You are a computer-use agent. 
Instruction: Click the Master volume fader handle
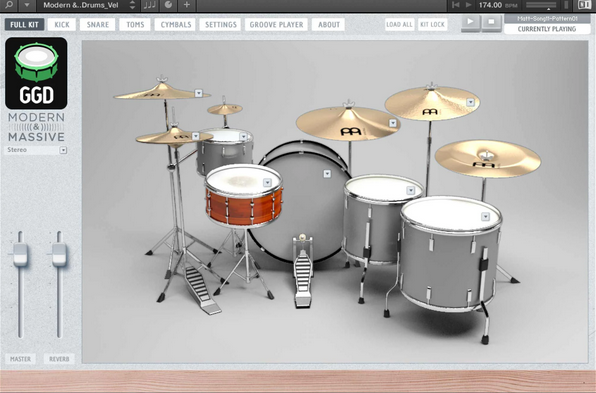pos(20,254)
